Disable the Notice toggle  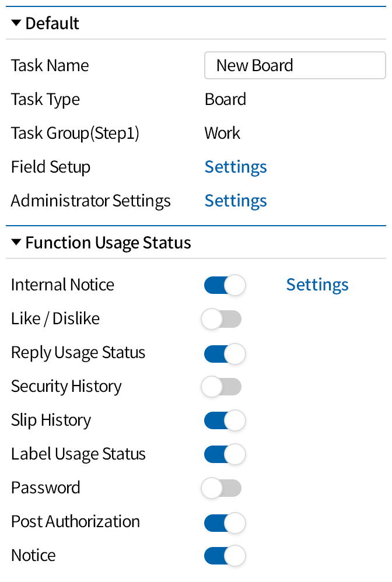tap(225, 556)
